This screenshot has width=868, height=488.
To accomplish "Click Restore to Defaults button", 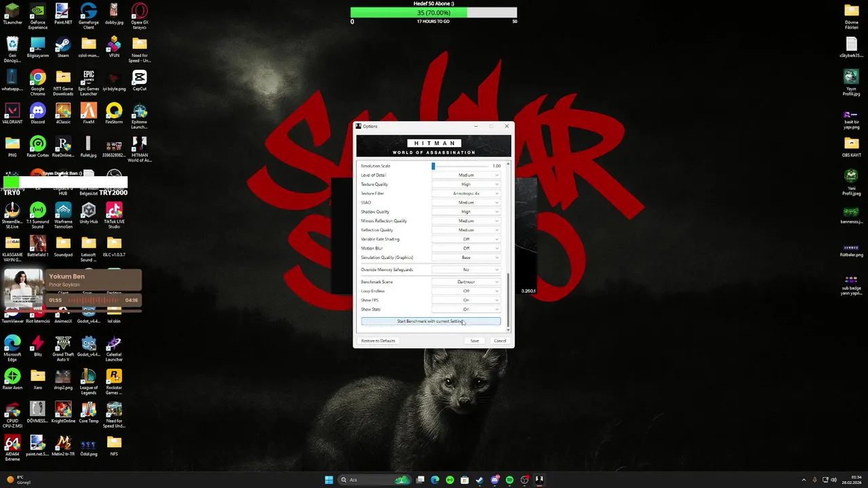I will (378, 341).
